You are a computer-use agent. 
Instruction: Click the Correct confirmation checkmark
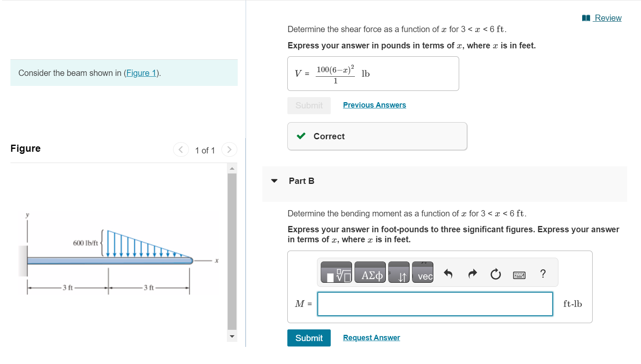301,136
